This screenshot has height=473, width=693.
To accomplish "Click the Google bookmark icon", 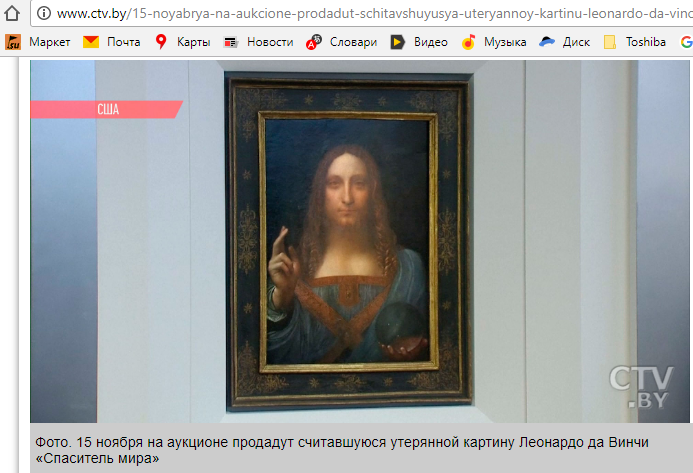I will pyautogui.click(x=686, y=42).
